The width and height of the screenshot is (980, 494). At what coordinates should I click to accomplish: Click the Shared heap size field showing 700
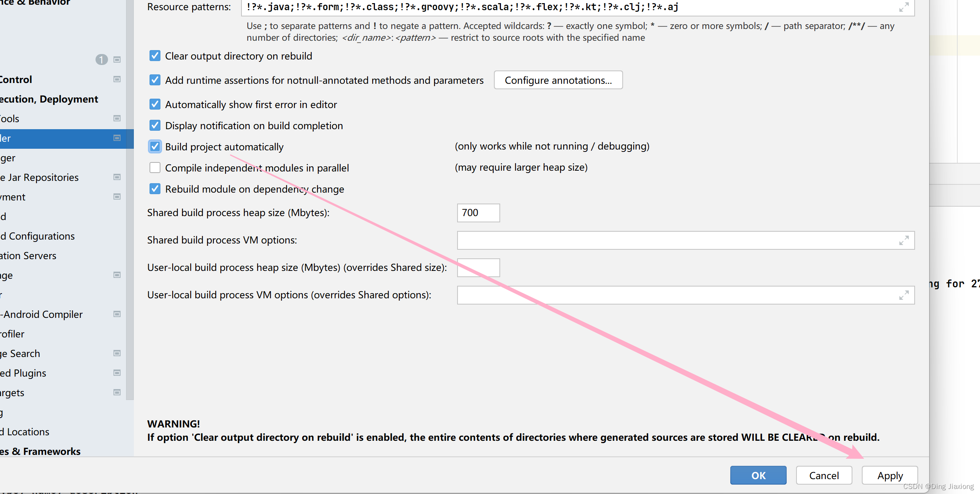pos(478,213)
